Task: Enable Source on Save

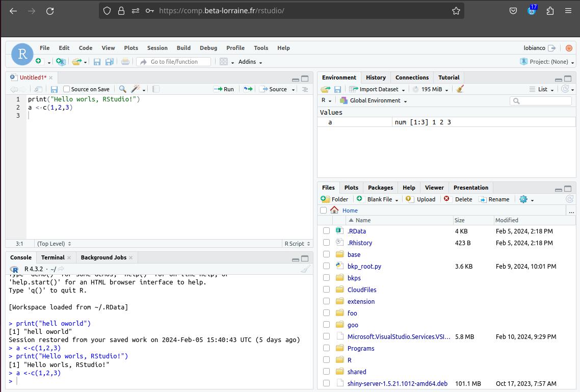Action: [x=66, y=89]
